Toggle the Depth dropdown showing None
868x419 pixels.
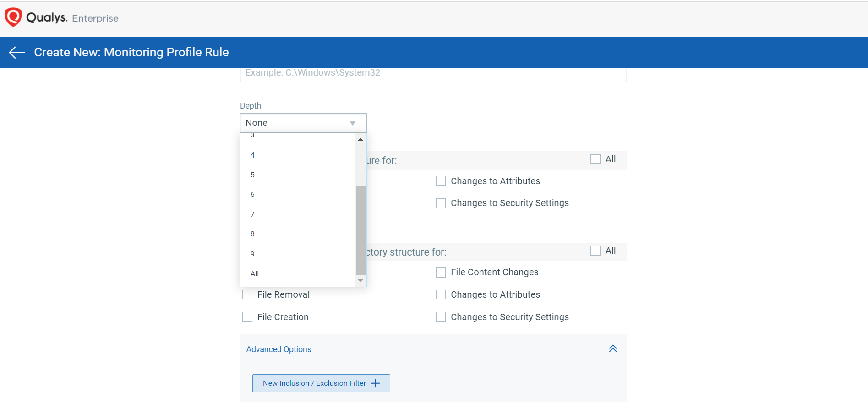(x=303, y=123)
